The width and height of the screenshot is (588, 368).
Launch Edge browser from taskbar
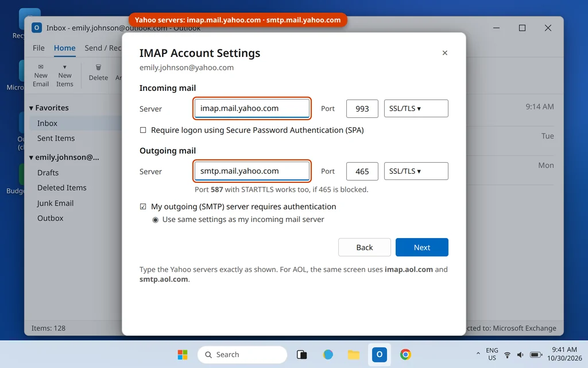[328, 354]
